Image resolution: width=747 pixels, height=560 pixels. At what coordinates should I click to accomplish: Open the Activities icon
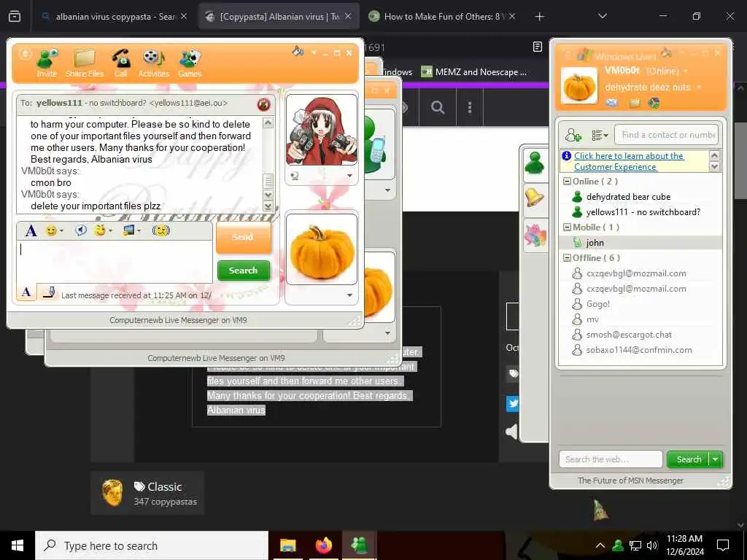pos(153,63)
